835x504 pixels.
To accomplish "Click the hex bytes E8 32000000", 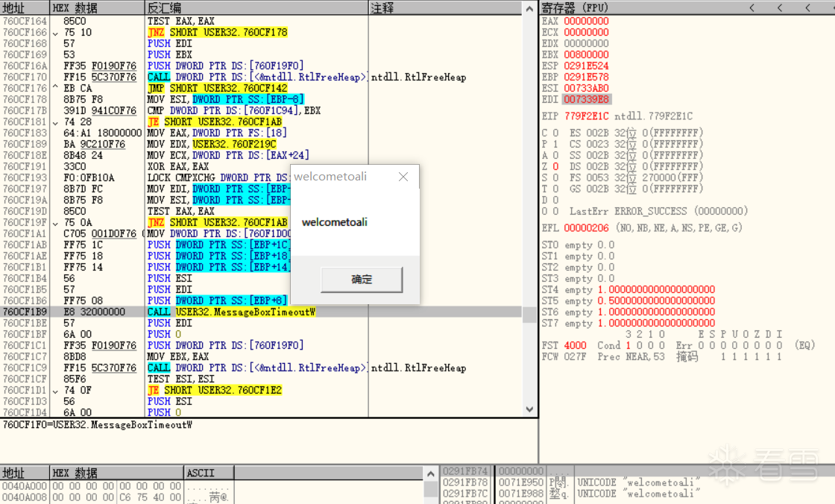I will click(94, 312).
